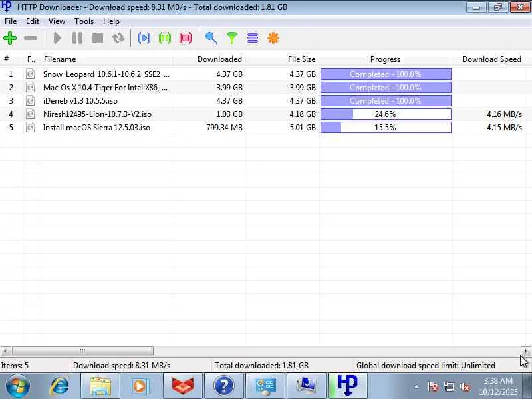
Task: Click the purple stacked-lines list icon
Action: 253,38
